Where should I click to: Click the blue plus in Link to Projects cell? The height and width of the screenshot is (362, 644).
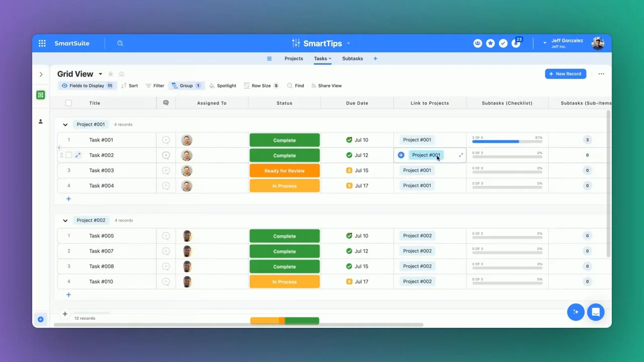[x=401, y=155]
